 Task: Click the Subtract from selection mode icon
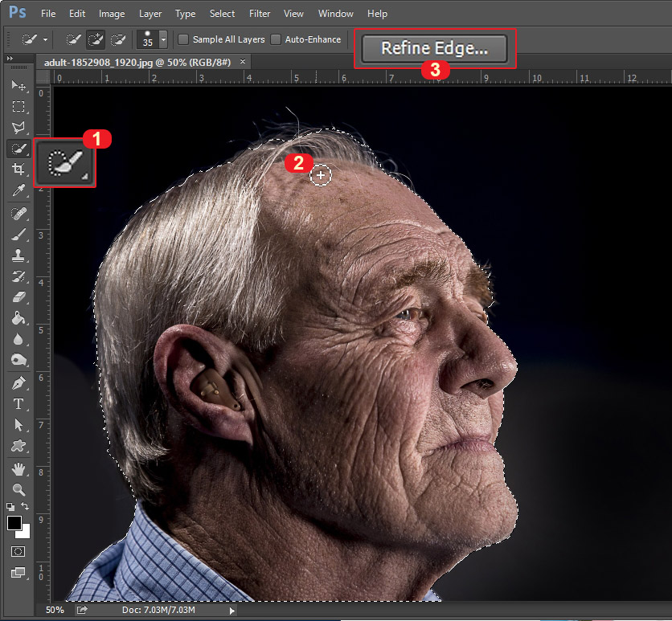[118, 40]
